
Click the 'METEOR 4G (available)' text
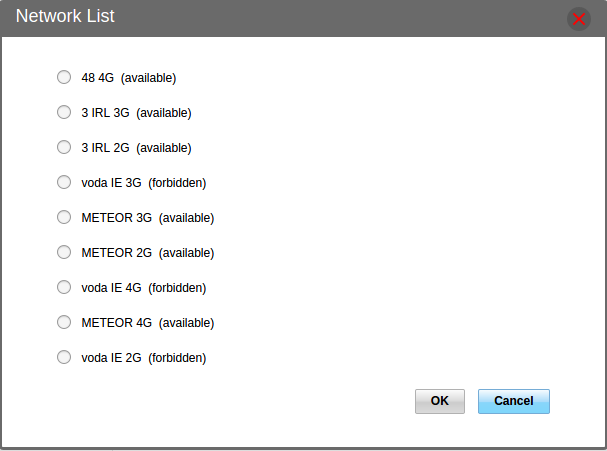tap(147, 322)
